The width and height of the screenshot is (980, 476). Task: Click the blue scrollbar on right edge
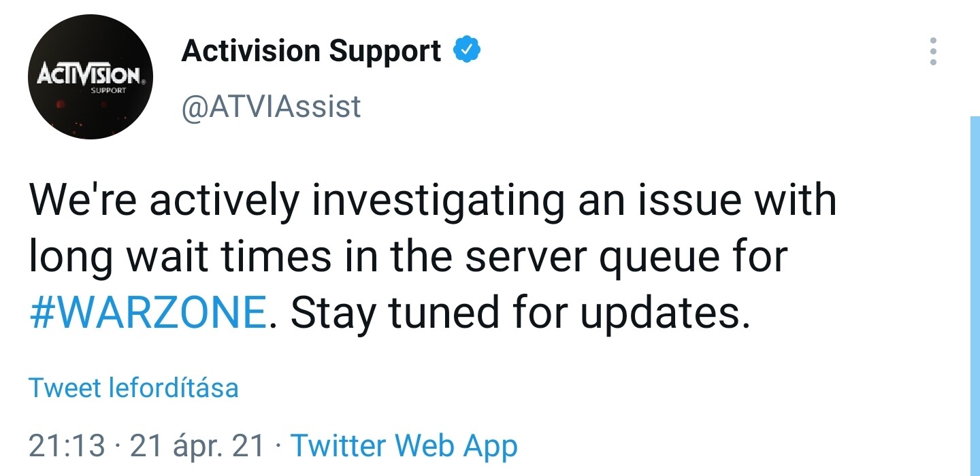pos(975,296)
